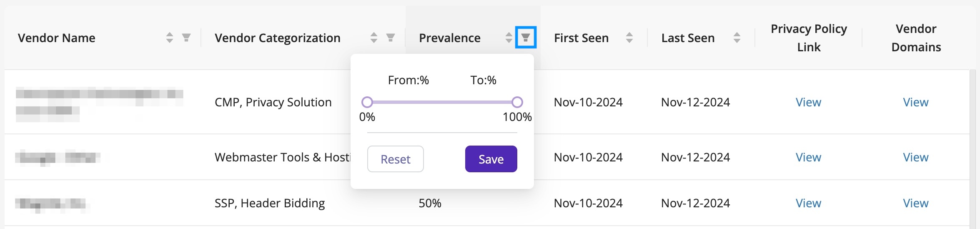
Task: Click the Save button in filter popup
Action: [x=491, y=159]
